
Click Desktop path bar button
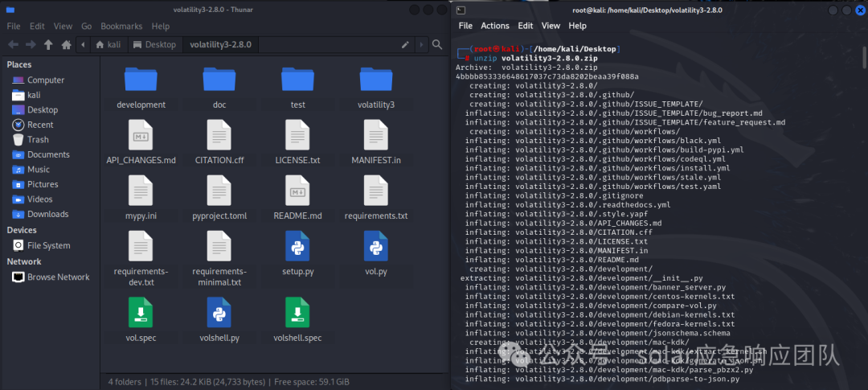[x=155, y=45]
